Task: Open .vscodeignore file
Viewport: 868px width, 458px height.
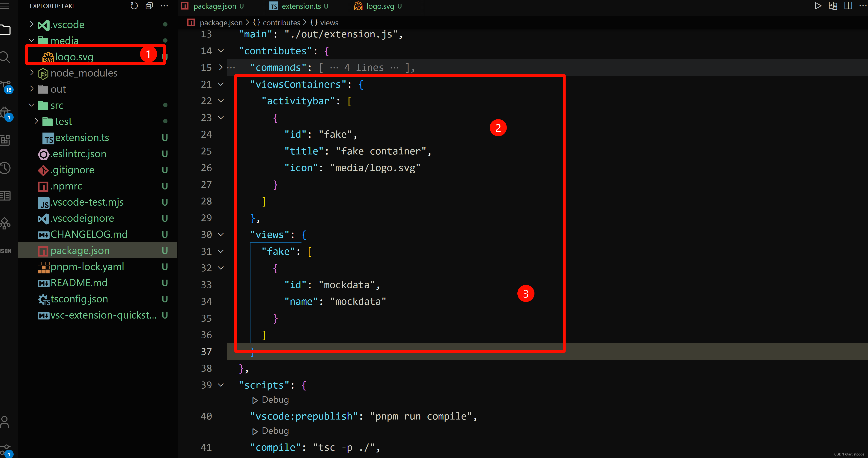Action: click(98, 218)
